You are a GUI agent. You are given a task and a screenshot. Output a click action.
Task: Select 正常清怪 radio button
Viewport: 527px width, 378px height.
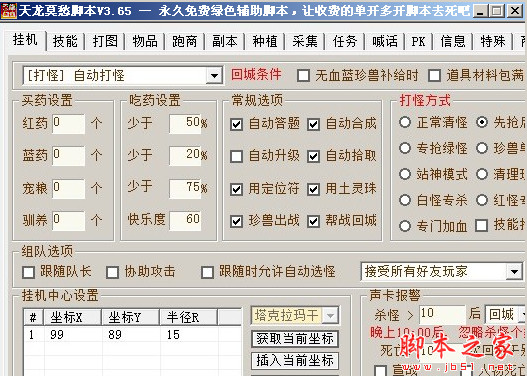coord(405,122)
